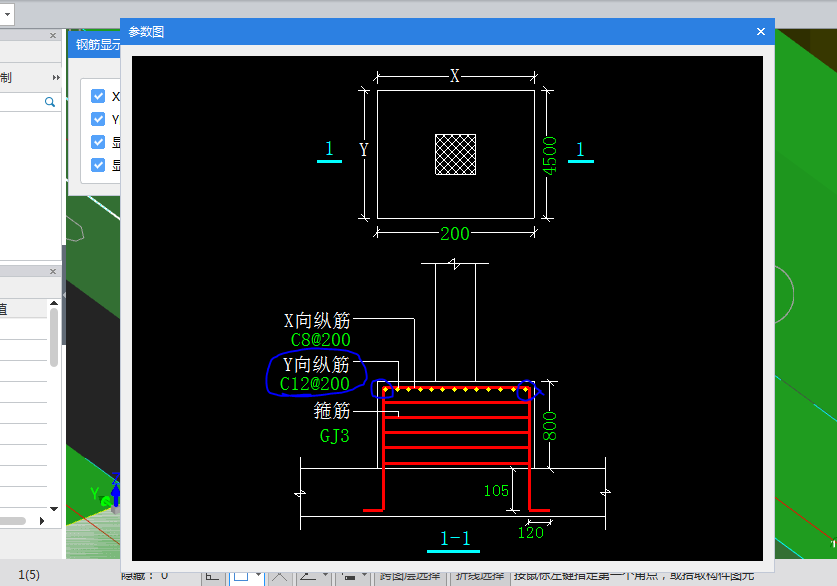Viewport: 837px width, 586px height.
Task: Open dropdown next to the angle icon
Action: click(x=325, y=575)
